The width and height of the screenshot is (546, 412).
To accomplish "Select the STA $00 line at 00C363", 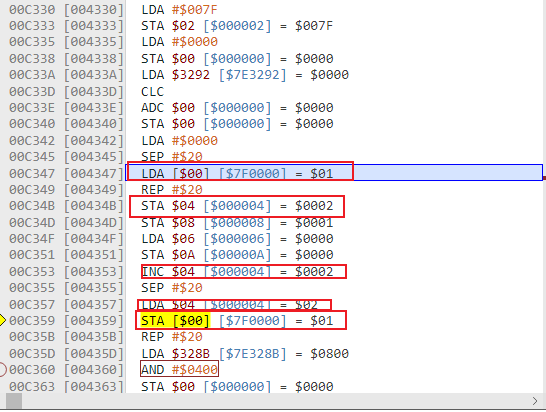I will 237,386.
